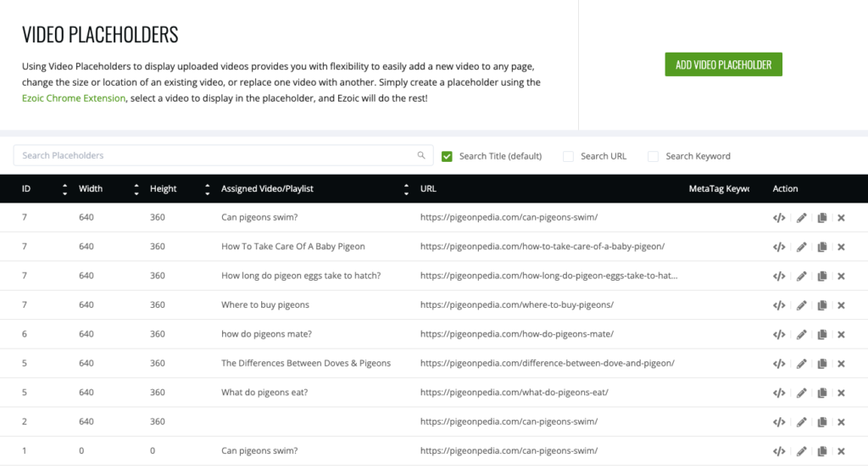Click the what-do-pigeons-eat URL

point(515,392)
